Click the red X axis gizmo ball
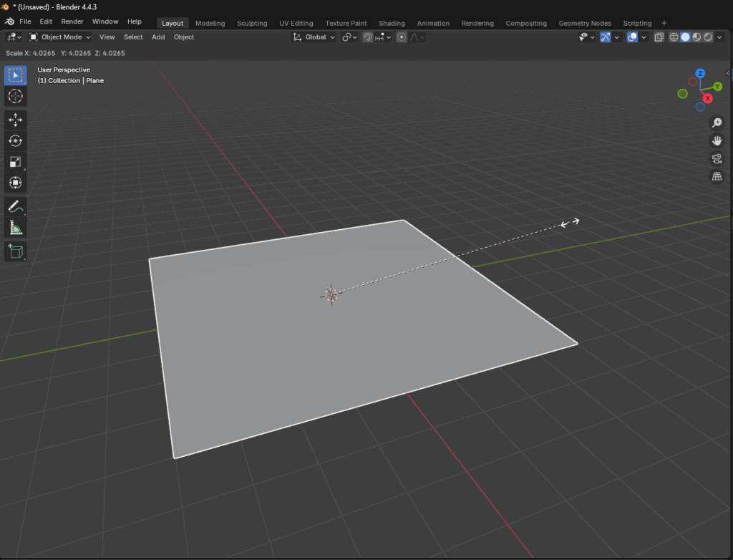This screenshot has width=733, height=560. click(707, 98)
